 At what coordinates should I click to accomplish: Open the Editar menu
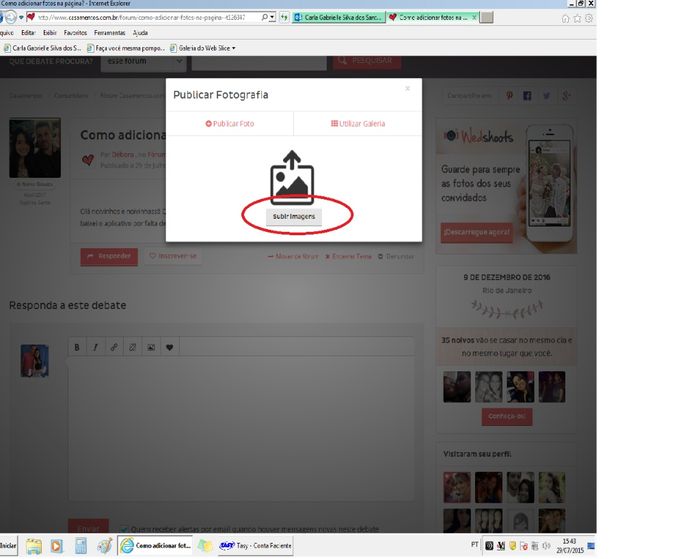click(28, 33)
